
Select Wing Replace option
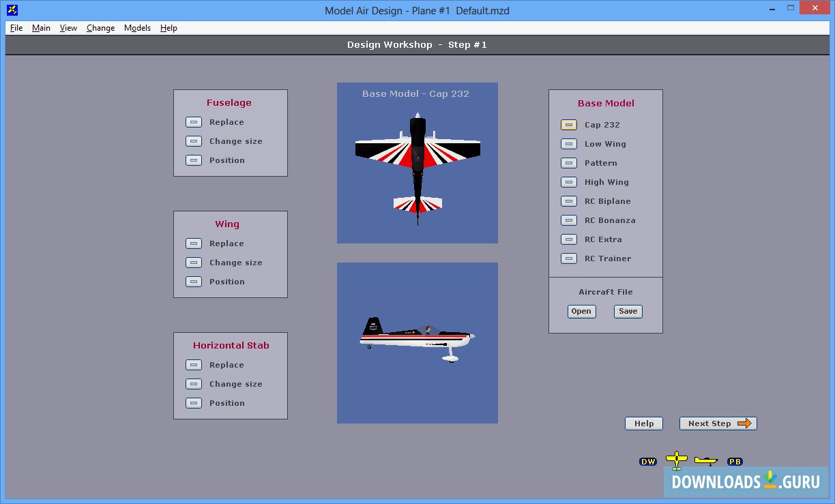(x=194, y=243)
